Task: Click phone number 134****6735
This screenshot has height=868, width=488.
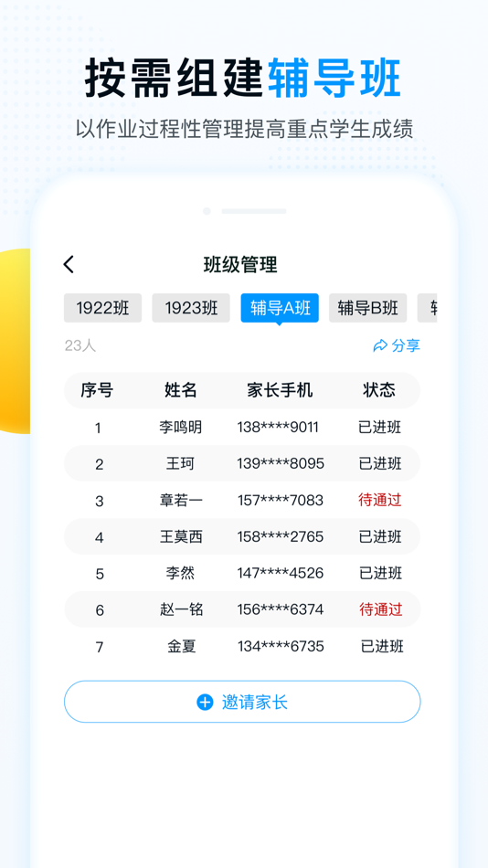Action: coord(281,646)
